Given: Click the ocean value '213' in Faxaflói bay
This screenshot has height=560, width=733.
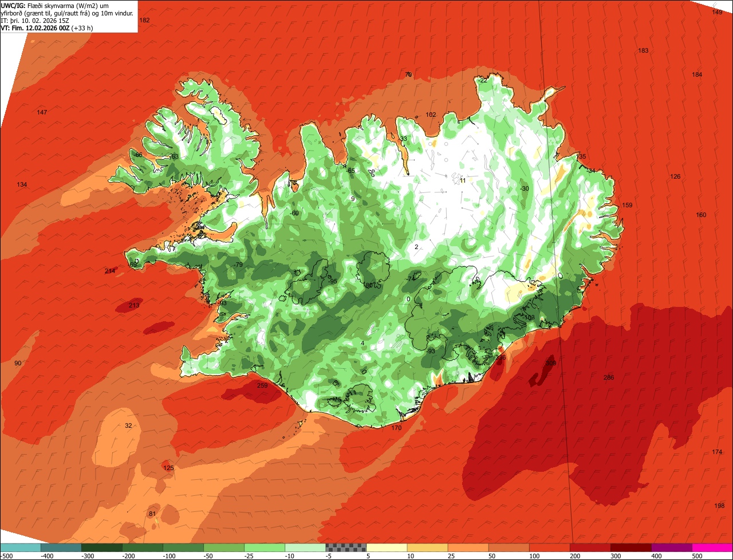Looking at the screenshot, I should [x=133, y=305].
